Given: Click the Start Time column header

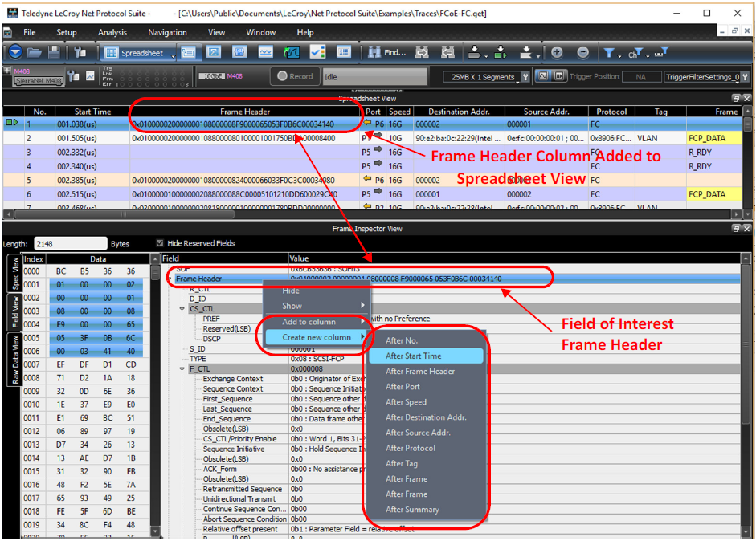Looking at the screenshot, I should 92,112.
